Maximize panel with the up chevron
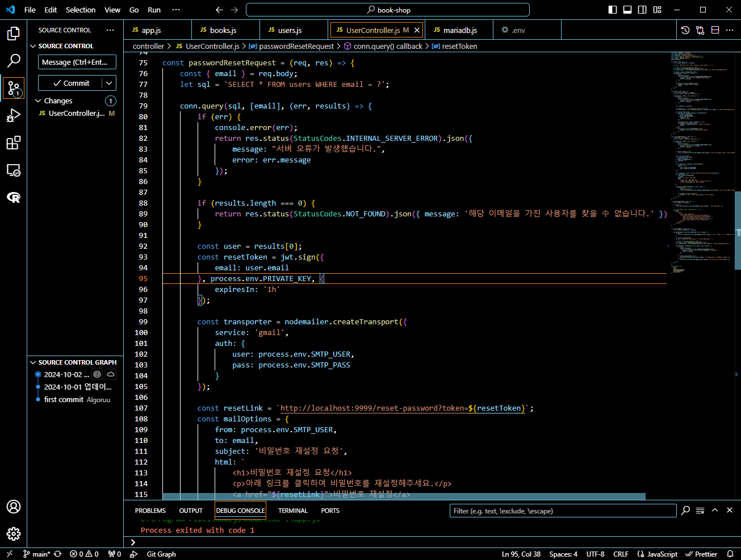The image size is (741, 560). [715, 511]
